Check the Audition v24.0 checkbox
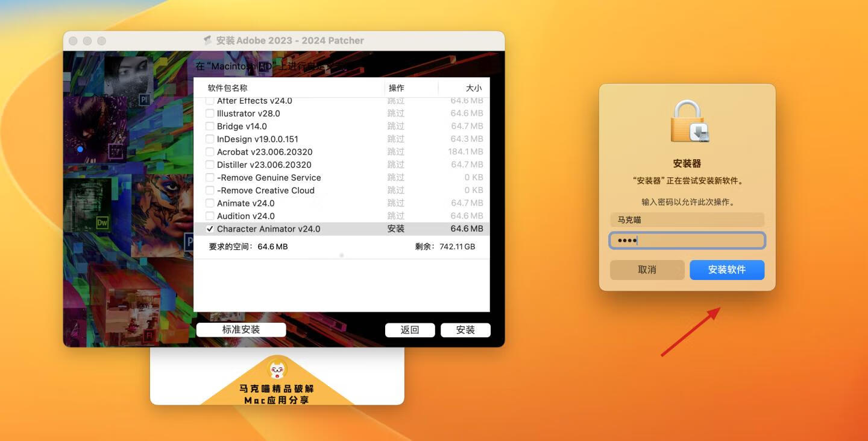The width and height of the screenshot is (868, 441). pos(210,216)
